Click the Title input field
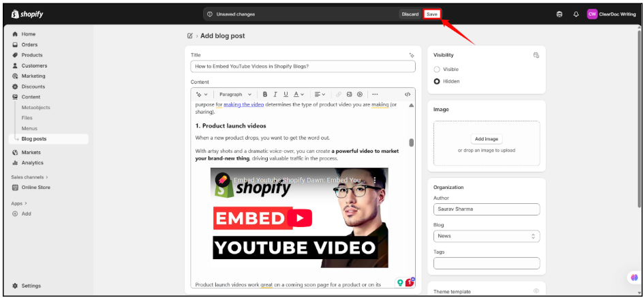 (303, 66)
